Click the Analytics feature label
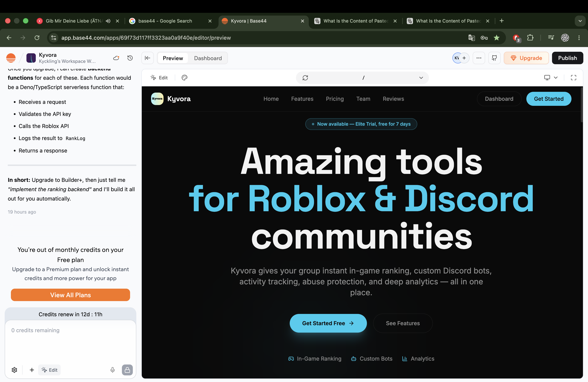This screenshot has width=588, height=382. (418, 358)
